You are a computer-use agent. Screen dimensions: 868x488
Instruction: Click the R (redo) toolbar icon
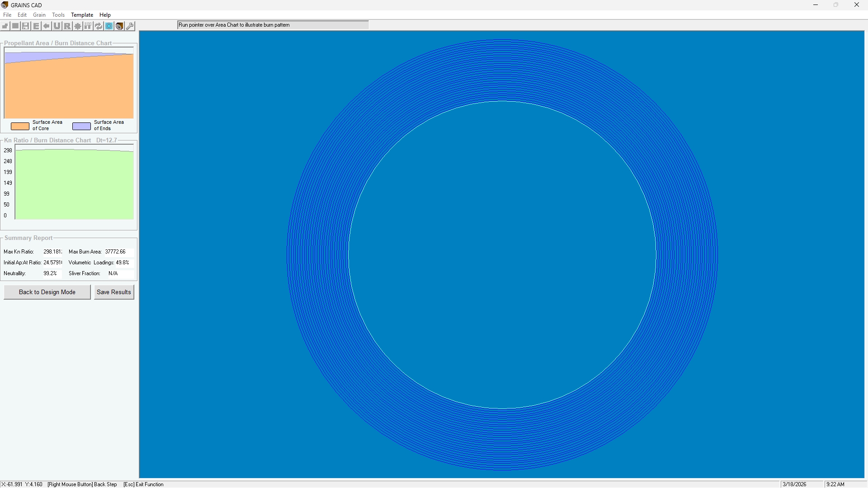click(67, 26)
